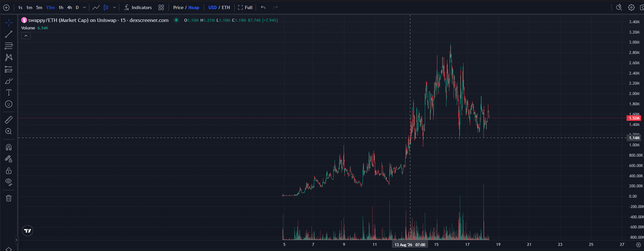
Task: Click the 13 Aug '26 07:00 time label
Action: (410, 245)
